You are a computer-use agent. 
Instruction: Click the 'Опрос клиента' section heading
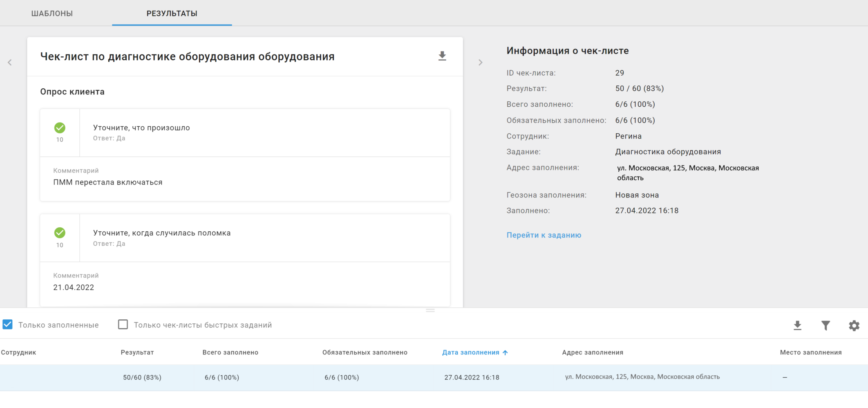pyautogui.click(x=72, y=92)
